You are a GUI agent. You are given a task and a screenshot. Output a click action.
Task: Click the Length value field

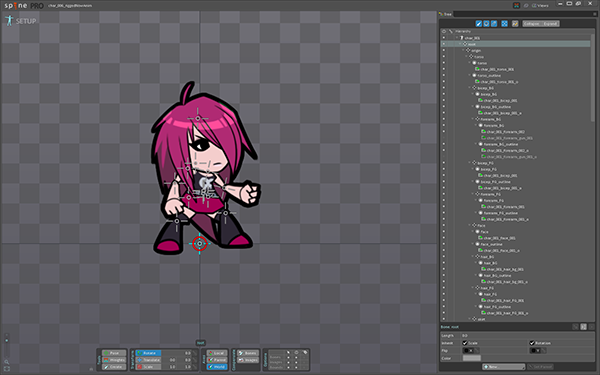point(528,336)
